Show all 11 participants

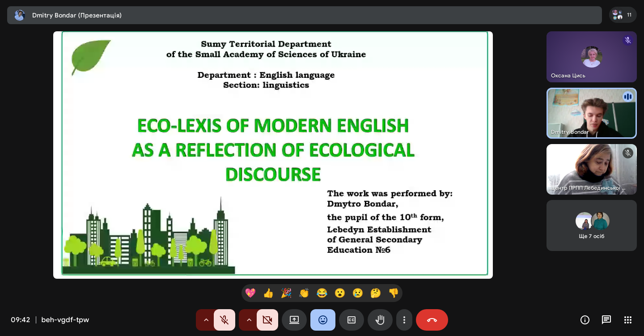(x=623, y=15)
